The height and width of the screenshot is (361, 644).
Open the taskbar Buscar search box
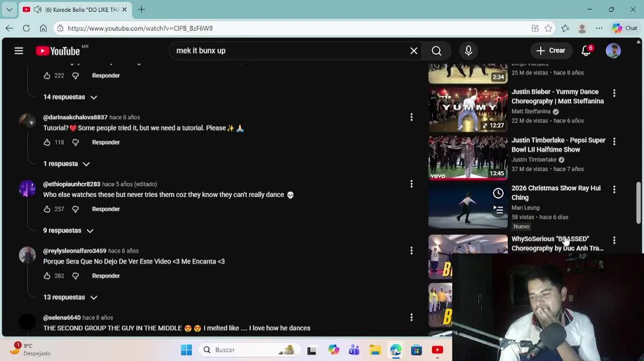click(x=250, y=350)
